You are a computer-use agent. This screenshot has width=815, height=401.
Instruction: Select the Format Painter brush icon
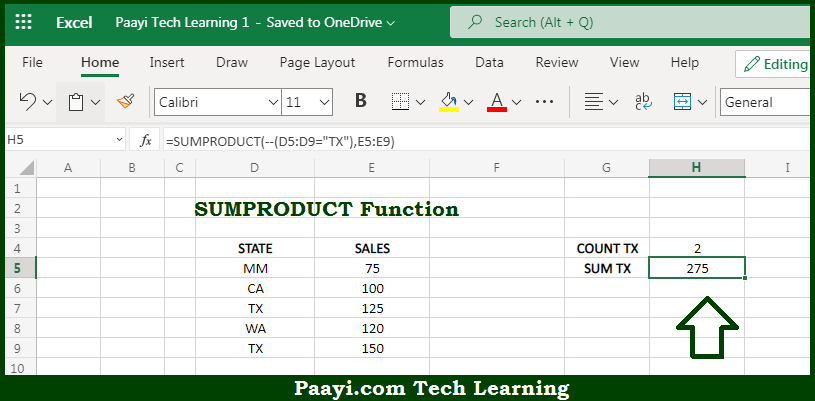pyautogui.click(x=126, y=101)
